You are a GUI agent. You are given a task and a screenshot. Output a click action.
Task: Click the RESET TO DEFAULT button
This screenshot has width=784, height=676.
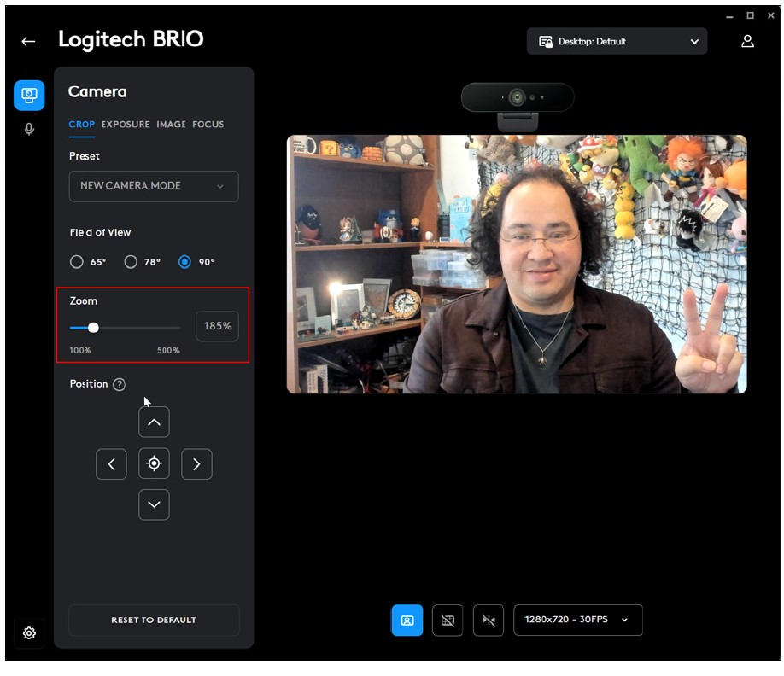[x=154, y=621]
